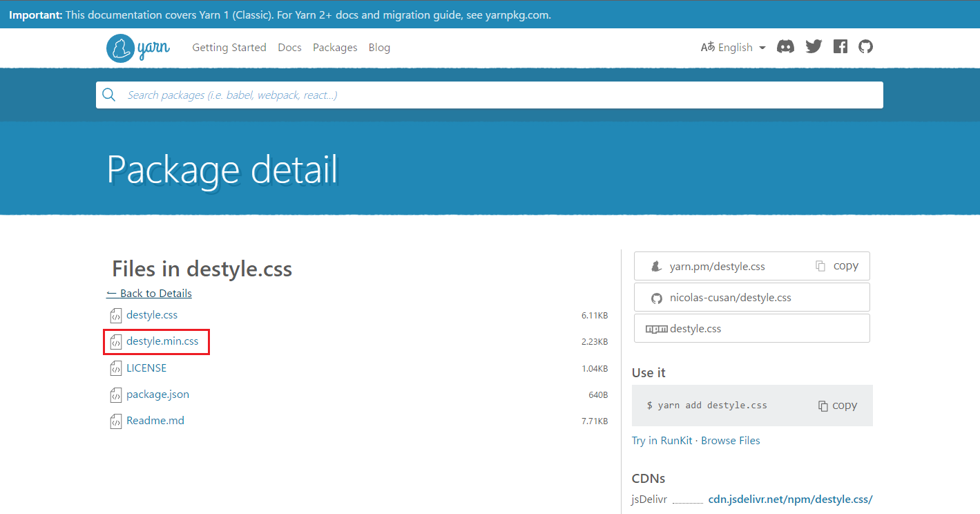Image resolution: width=980 pixels, height=514 pixels.
Task: Copy the yarn.pm/destyle.css link
Action: pos(837,266)
